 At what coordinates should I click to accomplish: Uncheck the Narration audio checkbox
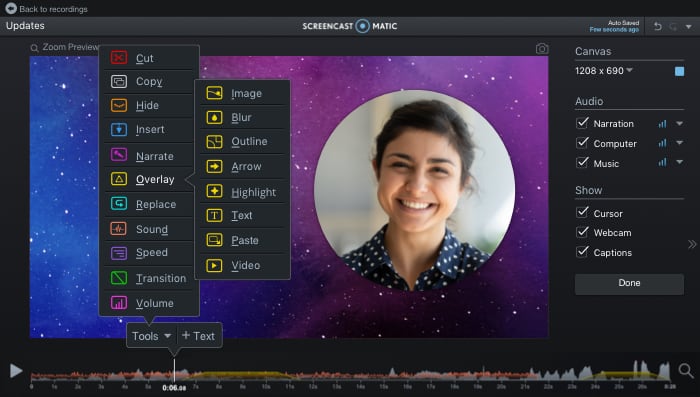582,123
